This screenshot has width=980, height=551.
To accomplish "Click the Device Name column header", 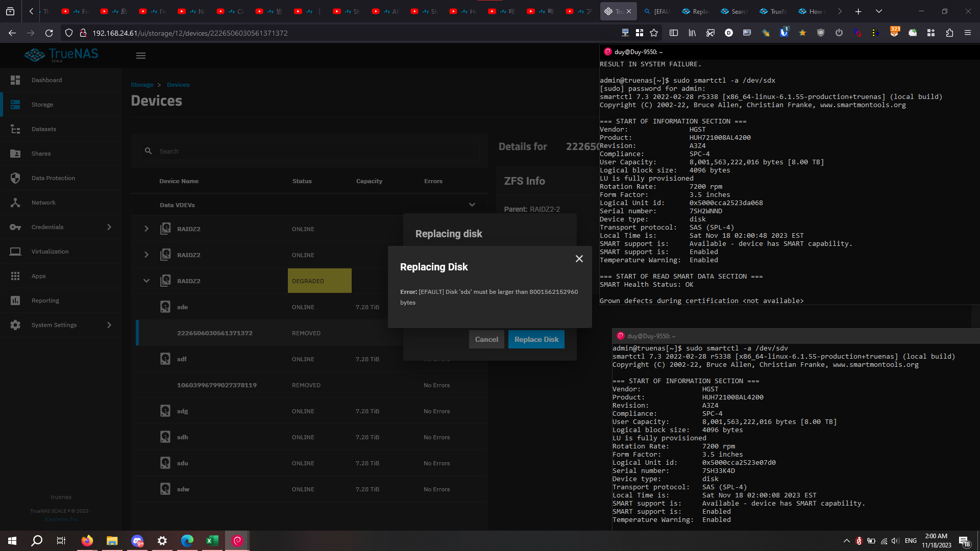I will tap(179, 181).
